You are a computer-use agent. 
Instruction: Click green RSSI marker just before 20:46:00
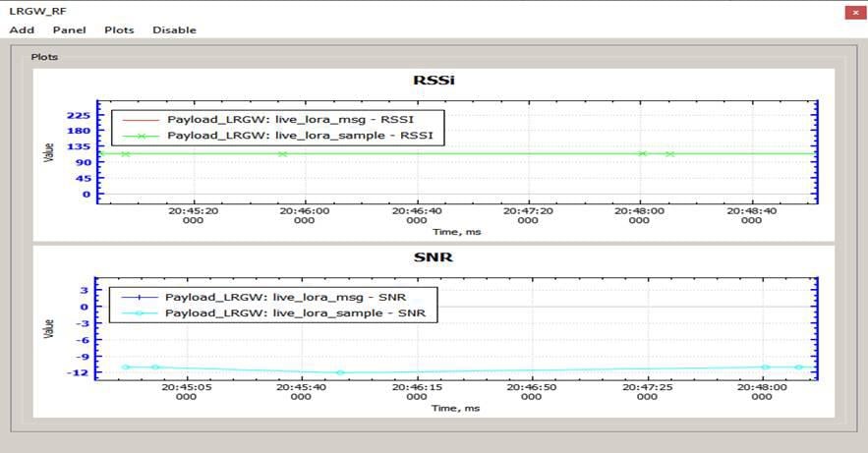(x=282, y=153)
